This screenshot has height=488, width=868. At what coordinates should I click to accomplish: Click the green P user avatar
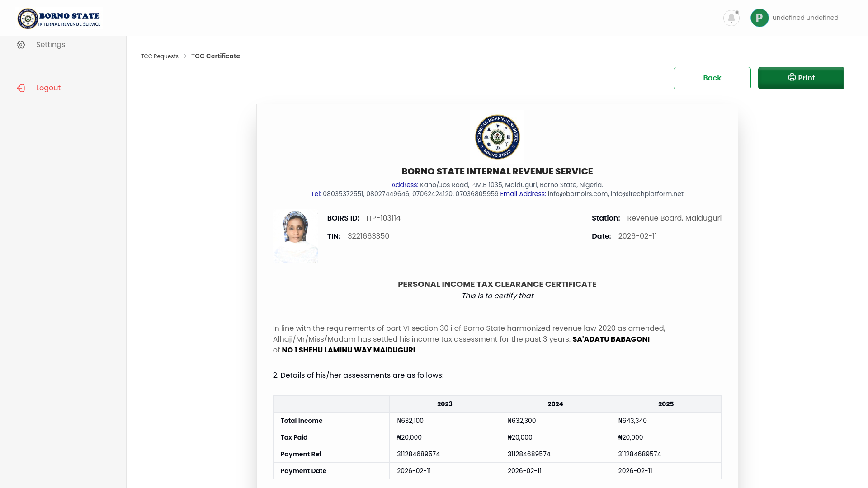coord(759,18)
